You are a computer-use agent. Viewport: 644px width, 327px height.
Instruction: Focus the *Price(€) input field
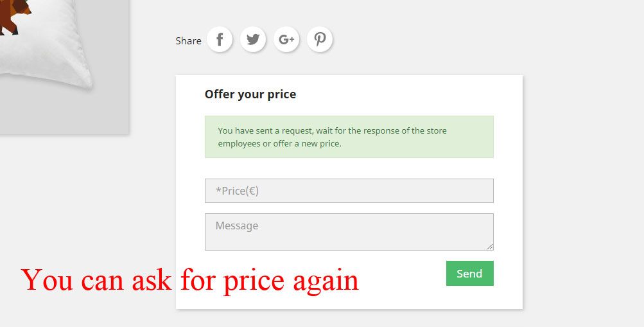(349, 191)
